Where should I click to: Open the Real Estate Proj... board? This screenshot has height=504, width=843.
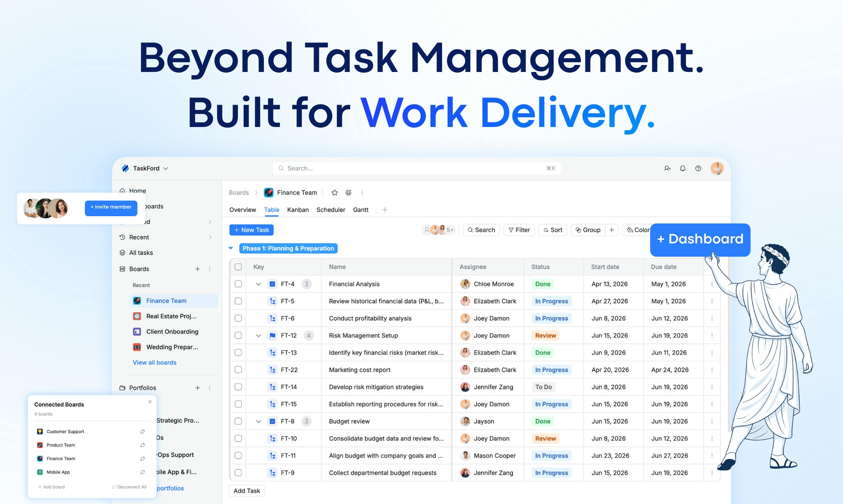[x=173, y=316]
